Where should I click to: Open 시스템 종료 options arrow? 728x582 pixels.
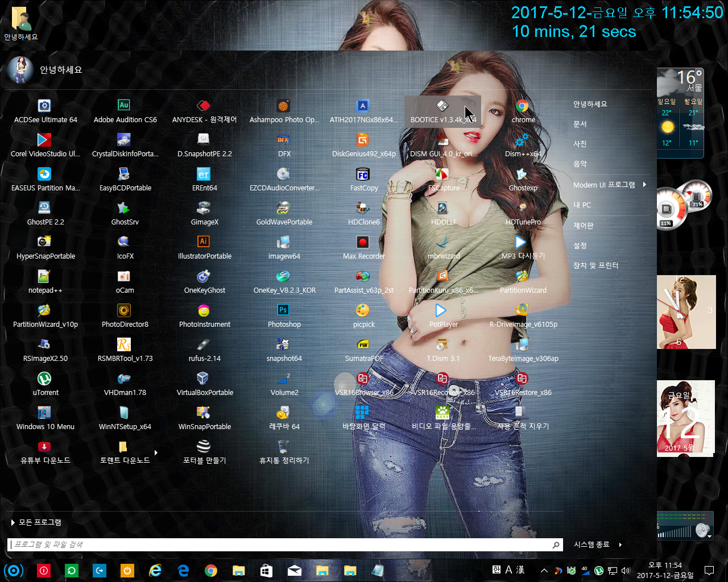click(620, 544)
